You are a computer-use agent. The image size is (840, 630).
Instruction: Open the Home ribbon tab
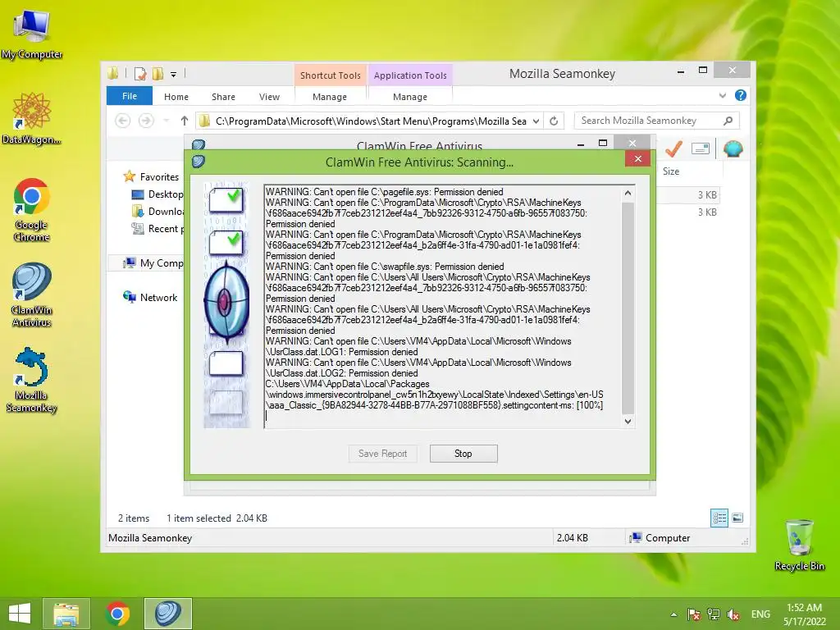176,97
